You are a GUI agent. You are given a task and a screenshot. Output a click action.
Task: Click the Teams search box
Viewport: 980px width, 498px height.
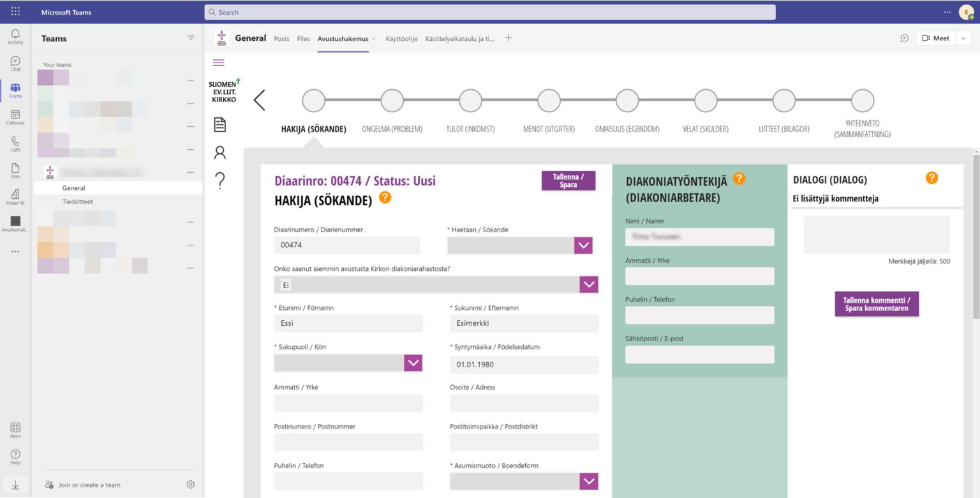[490, 12]
